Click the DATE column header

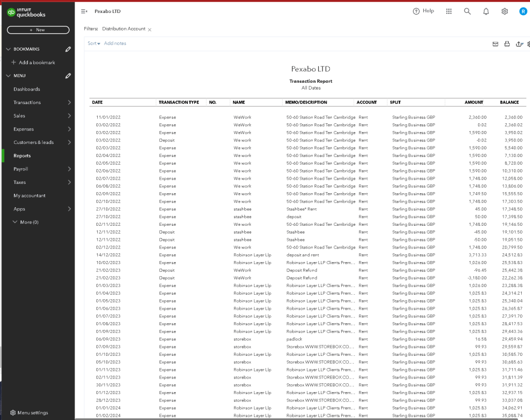click(97, 102)
